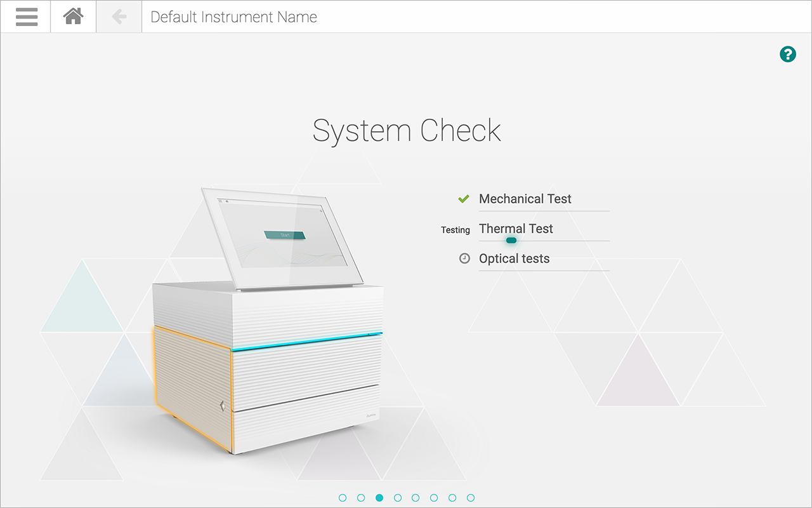The width and height of the screenshot is (812, 508).
Task: Select the Optical tests item
Action: pos(514,258)
